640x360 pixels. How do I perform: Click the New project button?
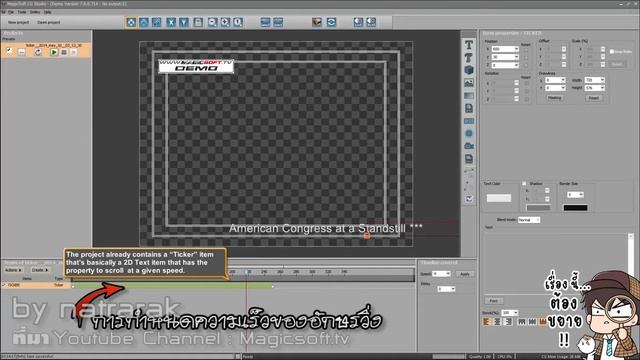pos(18,22)
